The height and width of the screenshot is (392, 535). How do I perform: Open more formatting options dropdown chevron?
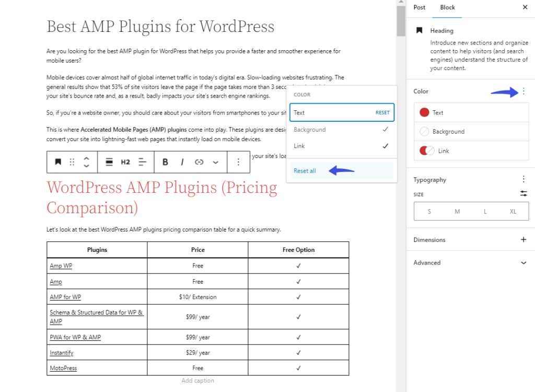click(x=216, y=162)
